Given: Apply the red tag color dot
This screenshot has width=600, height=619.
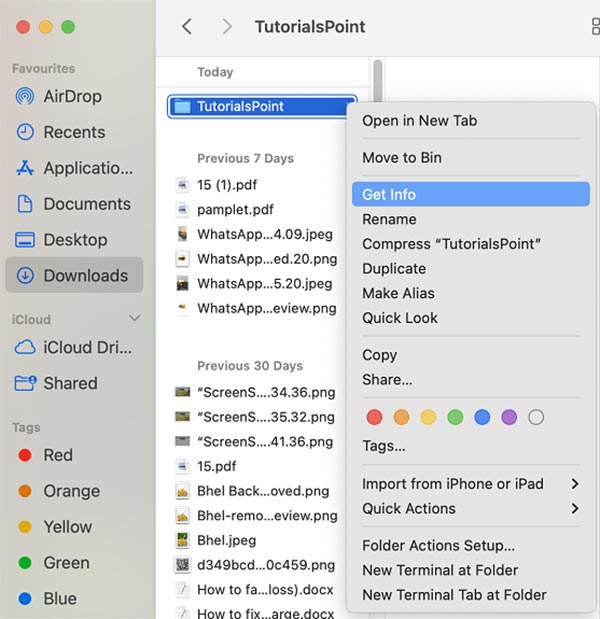Looking at the screenshot, I should (374, 417).
